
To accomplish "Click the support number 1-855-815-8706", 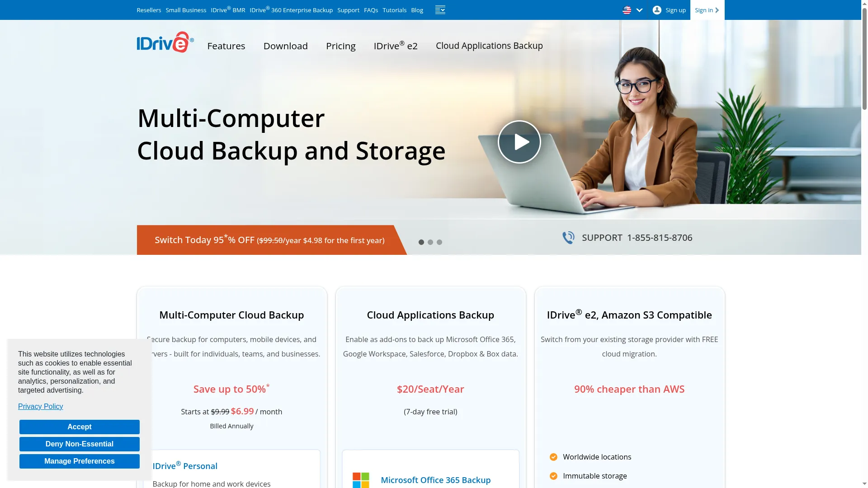I will [660, 238].
